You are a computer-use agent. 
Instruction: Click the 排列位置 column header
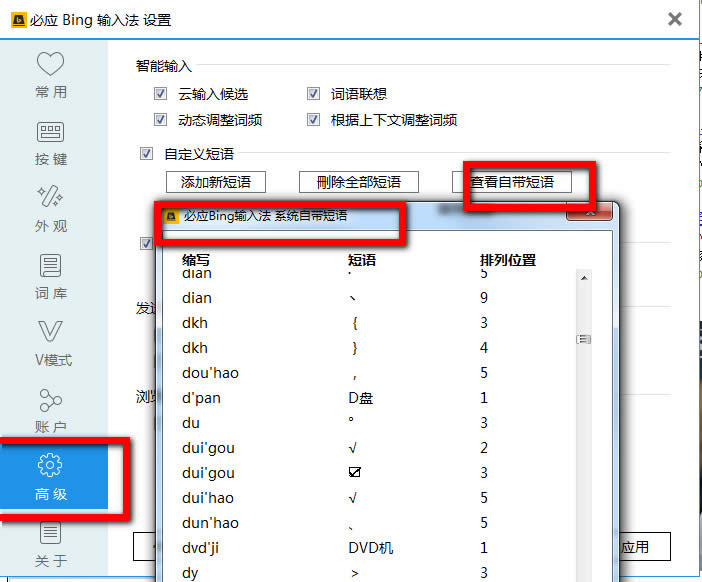[508, 260]
